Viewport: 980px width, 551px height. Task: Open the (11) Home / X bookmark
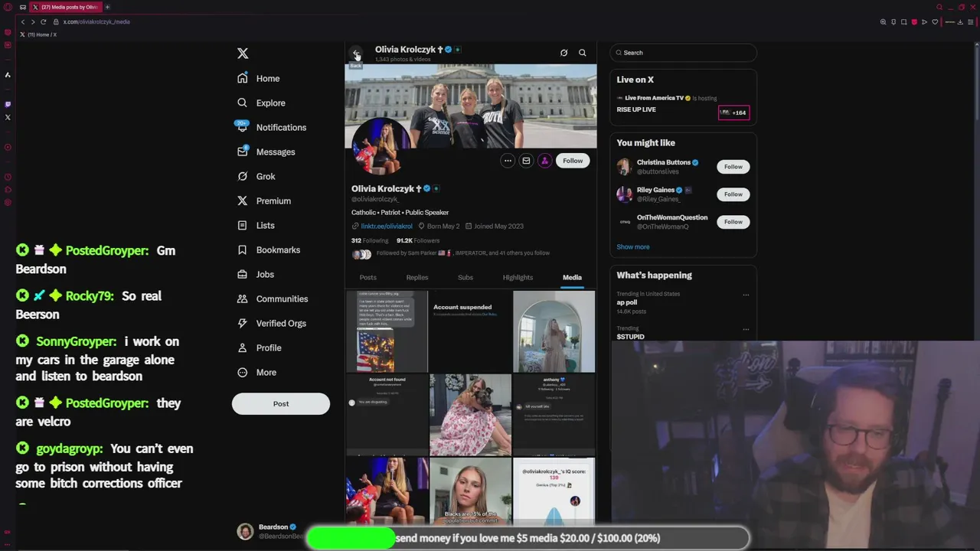[x=39, y=34]
